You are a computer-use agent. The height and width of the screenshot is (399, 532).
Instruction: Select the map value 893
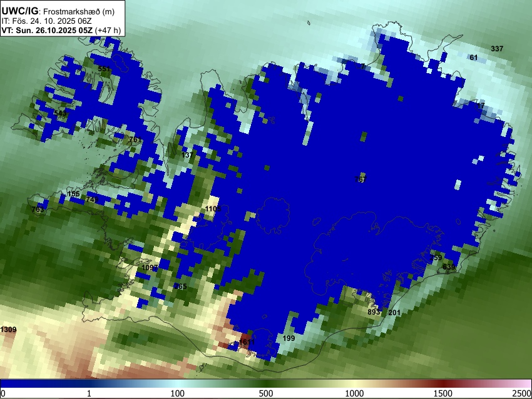tap(374, 312)
